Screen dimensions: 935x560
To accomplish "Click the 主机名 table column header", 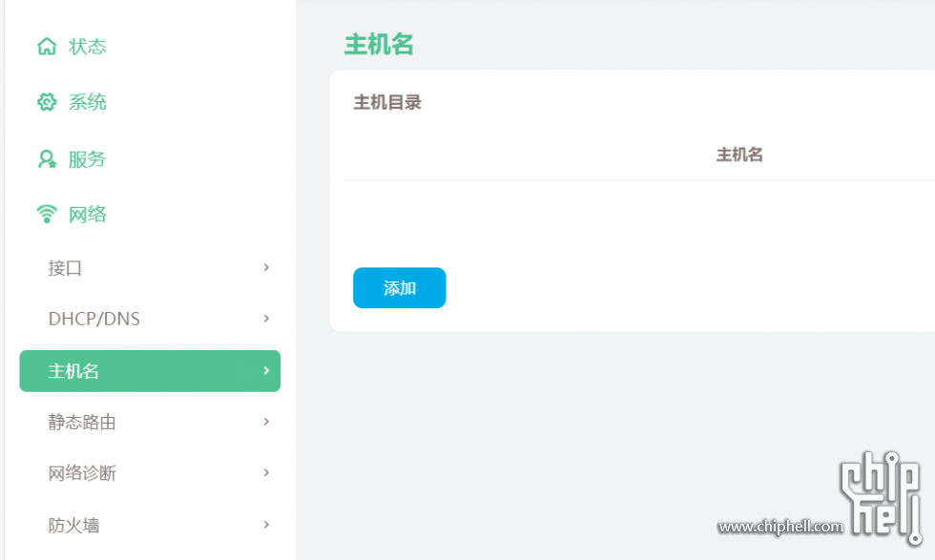I will tap(739, 156).
